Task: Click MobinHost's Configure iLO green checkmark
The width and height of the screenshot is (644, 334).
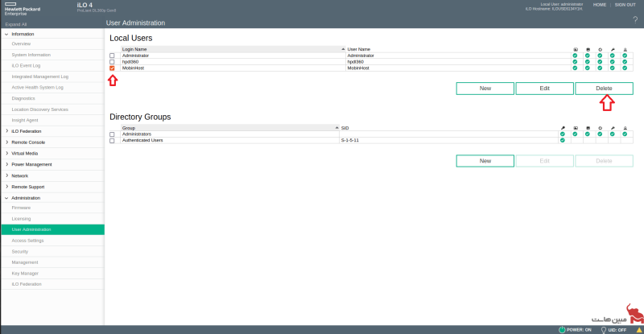Action: (613, 68)
